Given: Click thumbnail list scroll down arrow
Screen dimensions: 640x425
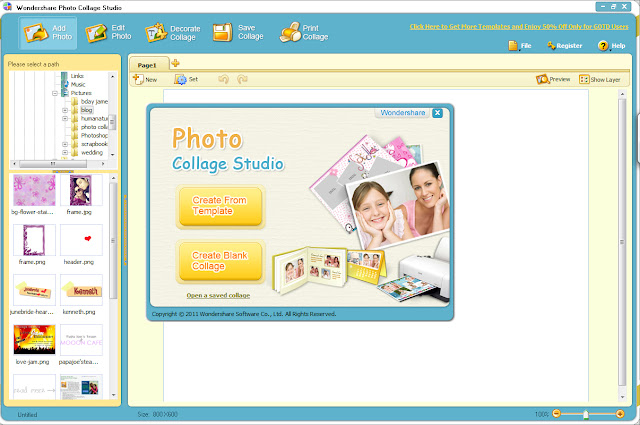Looking at the screenshot, I should (x=113, y=395).
